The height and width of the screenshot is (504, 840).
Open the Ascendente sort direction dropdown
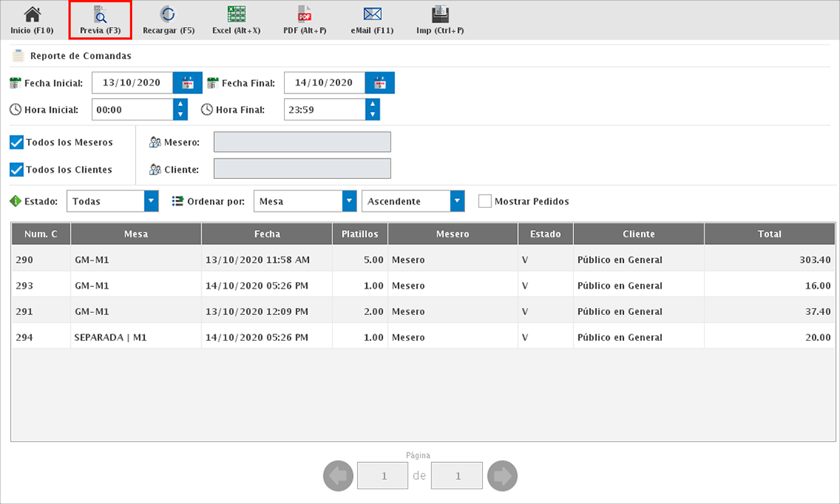[457, 201]
